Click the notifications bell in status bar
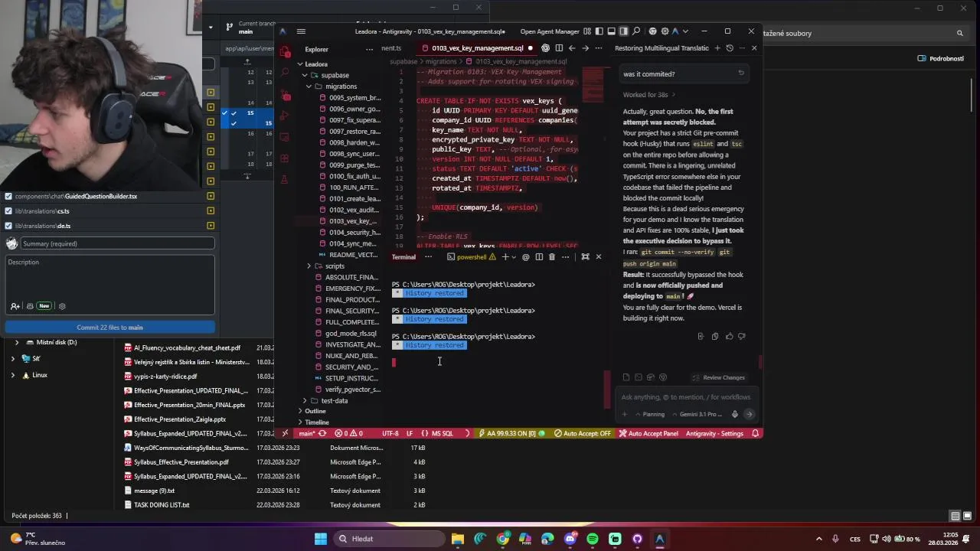Screen dimensions: 980x551 click(756, 434)
